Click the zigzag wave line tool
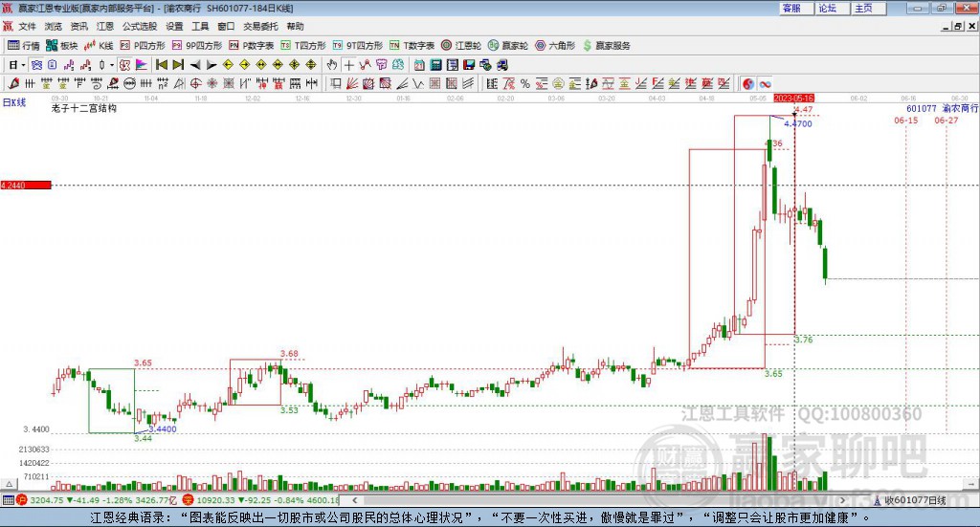 pos(418,83)
